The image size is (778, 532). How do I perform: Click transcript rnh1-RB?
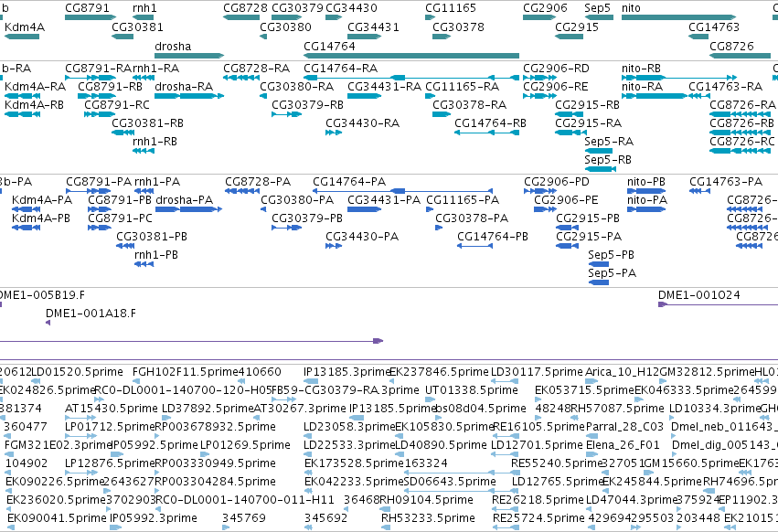144,151
